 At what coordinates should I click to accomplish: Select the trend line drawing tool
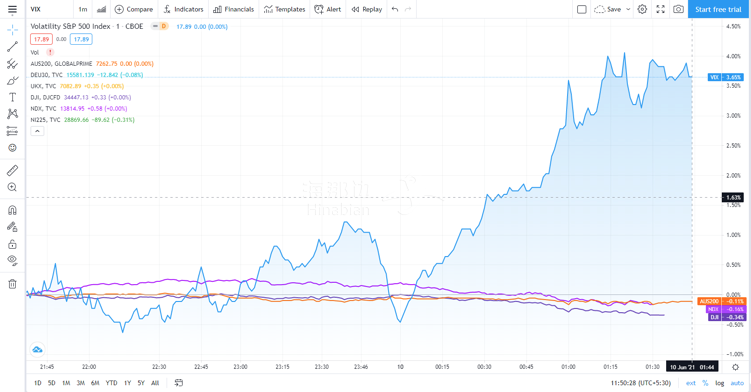pos(12,46)
